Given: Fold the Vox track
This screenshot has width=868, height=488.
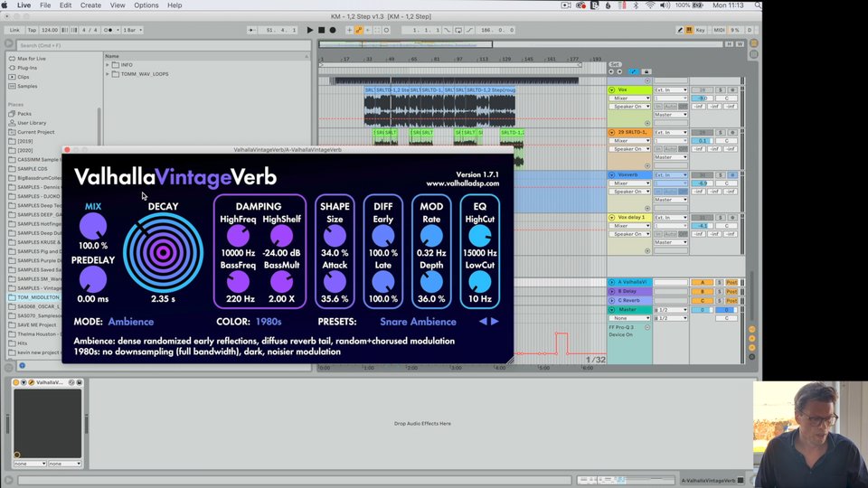Looking at the screenshot, I should 612,89.
